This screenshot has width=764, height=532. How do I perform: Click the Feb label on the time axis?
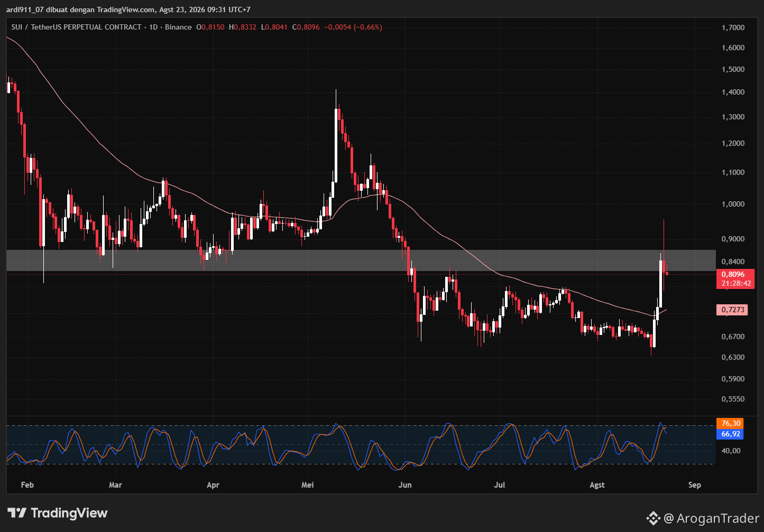[27, 484]
